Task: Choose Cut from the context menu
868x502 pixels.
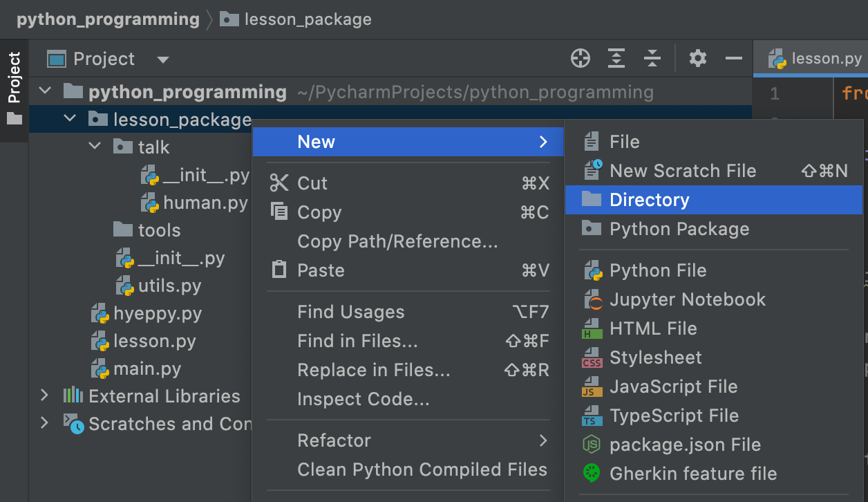Action: (408, 183)
